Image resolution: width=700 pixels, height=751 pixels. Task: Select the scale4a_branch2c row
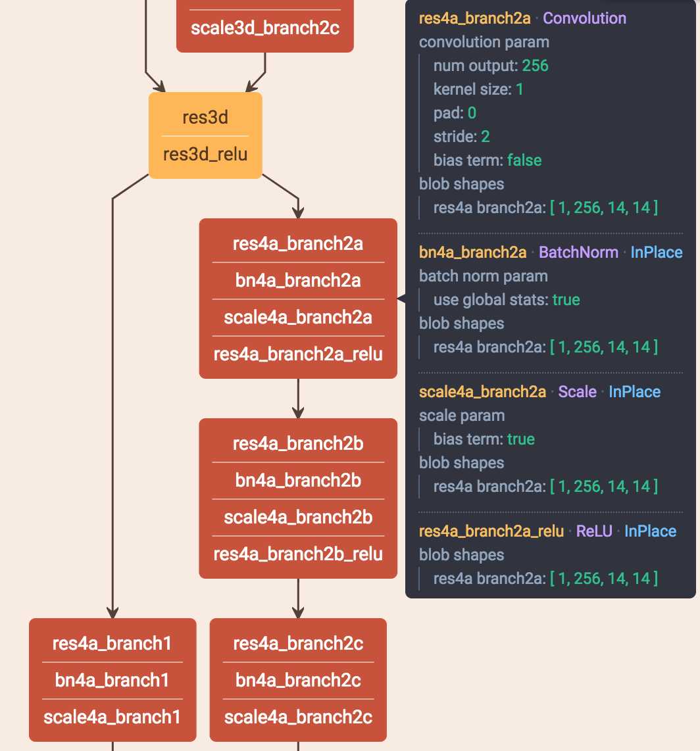coord(298,717)
